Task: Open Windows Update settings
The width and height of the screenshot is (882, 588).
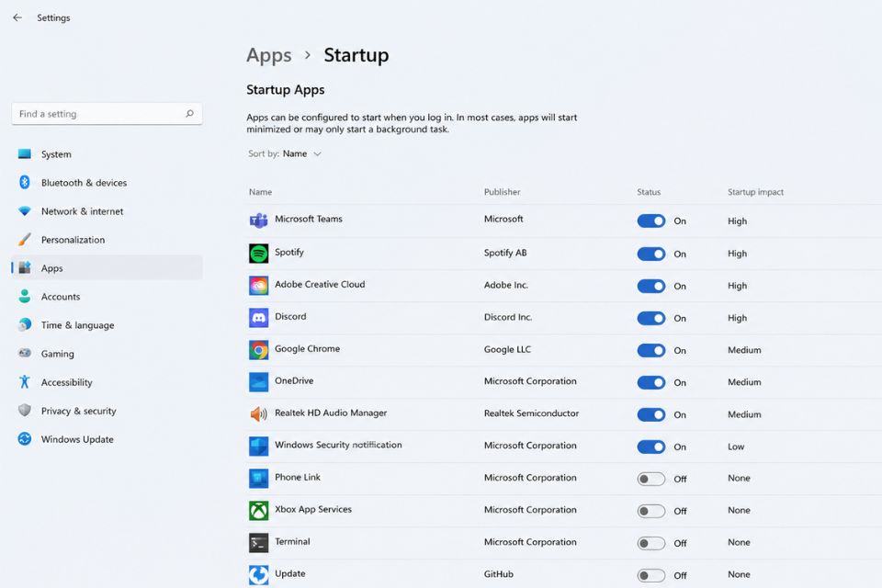Action: [107, 439]
